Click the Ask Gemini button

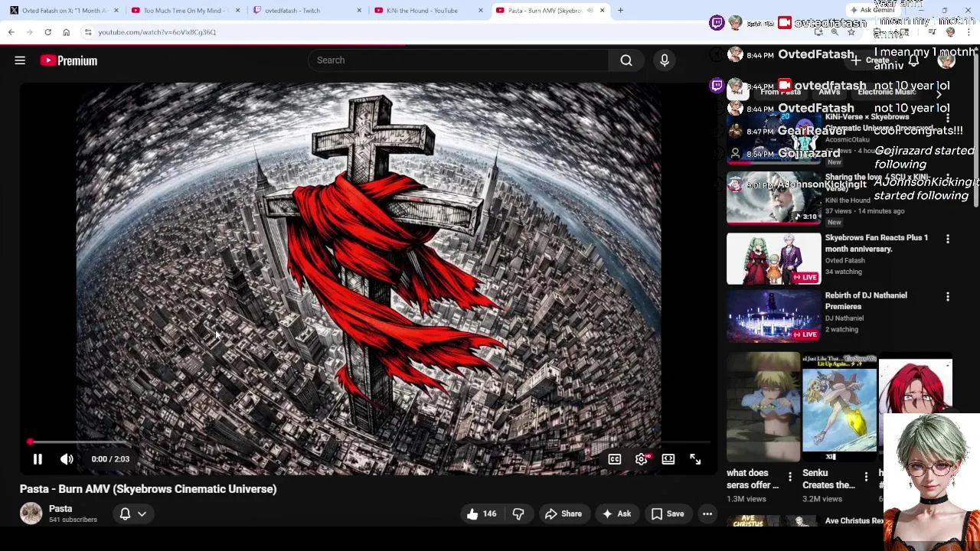[872, 10]
